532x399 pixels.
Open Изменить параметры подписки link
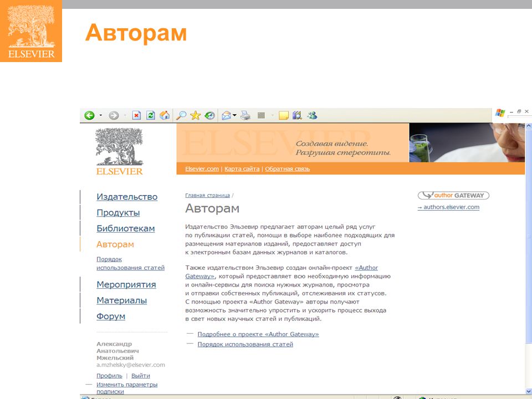click(x=127, y=388)
